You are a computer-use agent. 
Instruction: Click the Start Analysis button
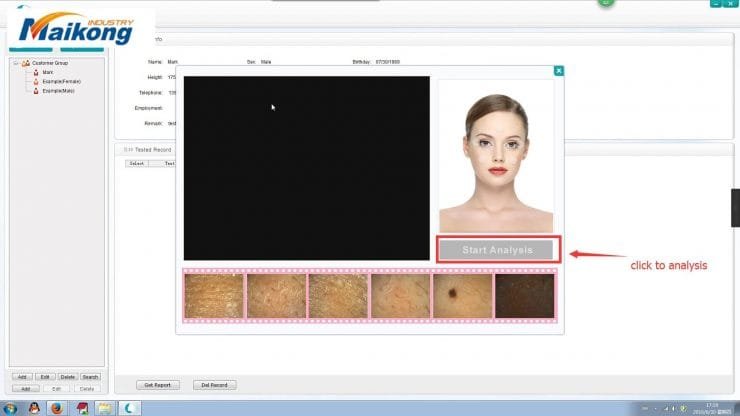(497, 249)
